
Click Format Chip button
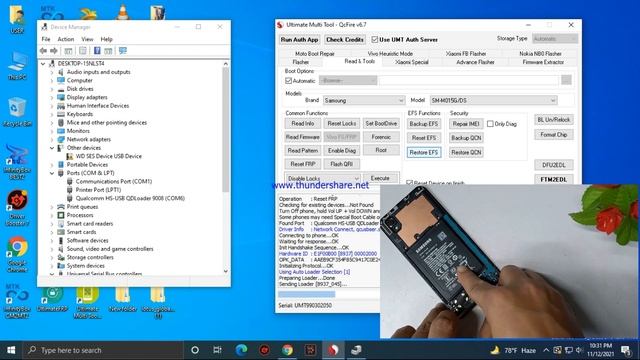pyautogui.click(x=553, y=135)
